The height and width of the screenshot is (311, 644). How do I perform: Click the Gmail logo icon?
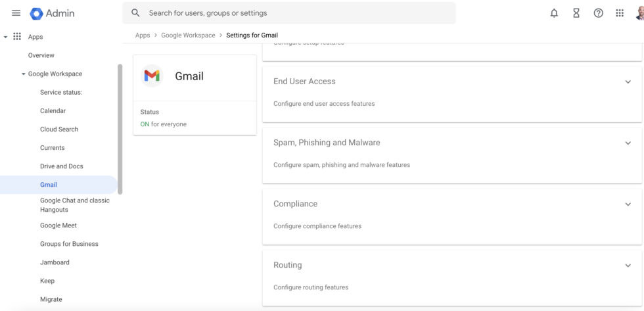click(x=152, y=76)
